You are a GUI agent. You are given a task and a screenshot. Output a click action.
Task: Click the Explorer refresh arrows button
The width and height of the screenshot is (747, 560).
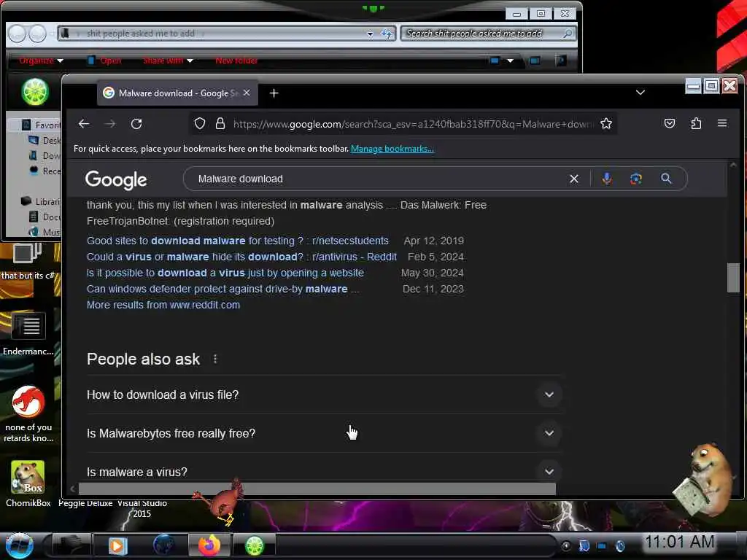coord(387,34)
